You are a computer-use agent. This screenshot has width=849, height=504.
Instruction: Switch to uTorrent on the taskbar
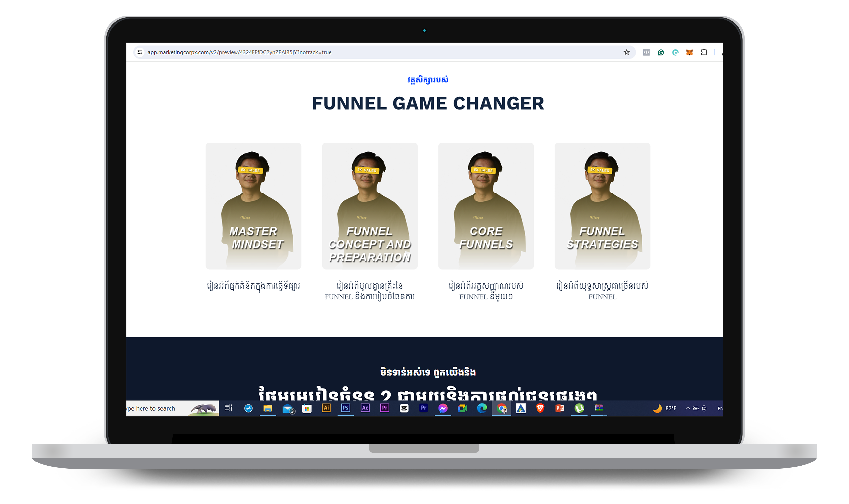coord(579,408)
